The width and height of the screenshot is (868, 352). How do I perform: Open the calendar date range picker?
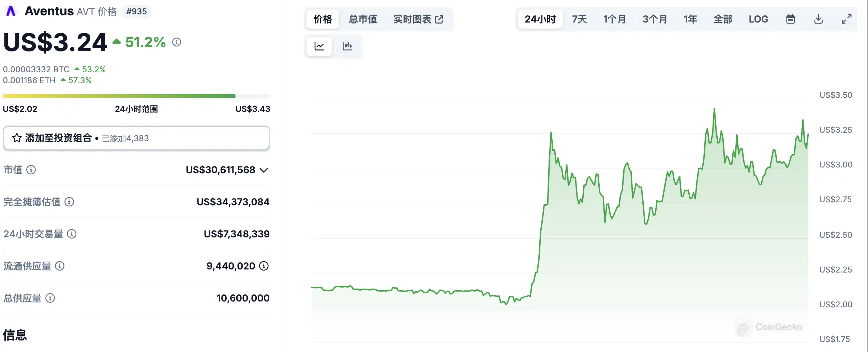point(790,19)
